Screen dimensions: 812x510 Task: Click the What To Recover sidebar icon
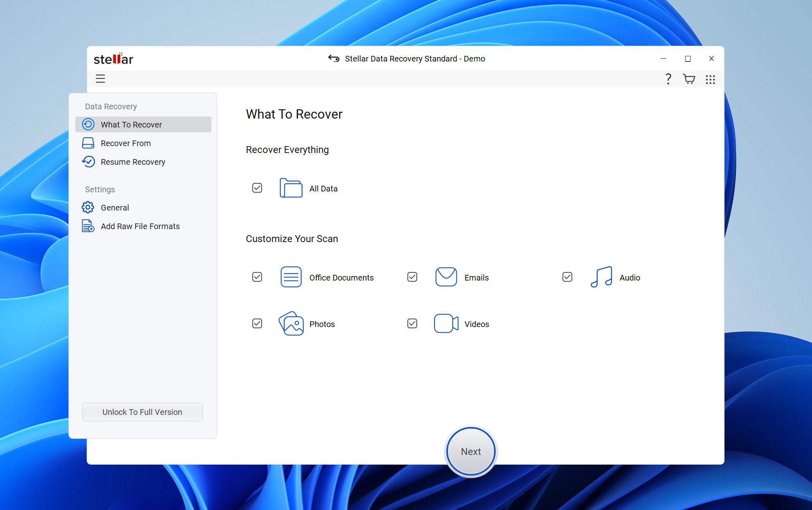coord(88,124)
